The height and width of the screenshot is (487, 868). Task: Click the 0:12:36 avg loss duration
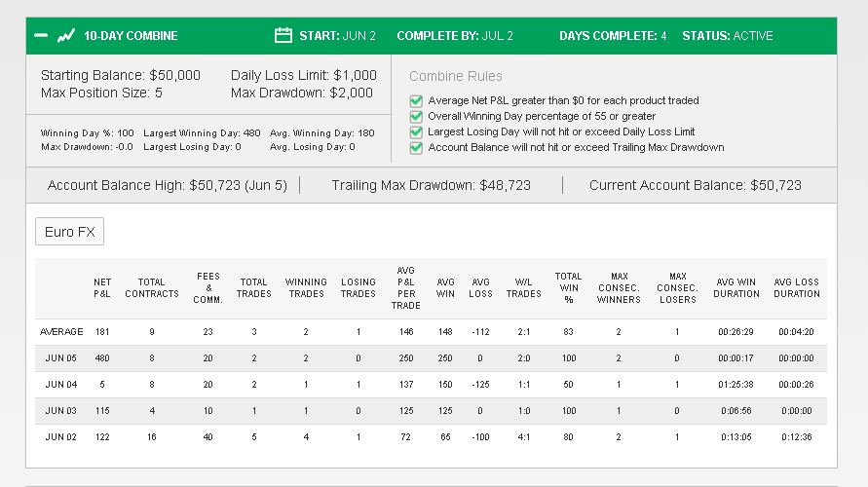point(797,437)
